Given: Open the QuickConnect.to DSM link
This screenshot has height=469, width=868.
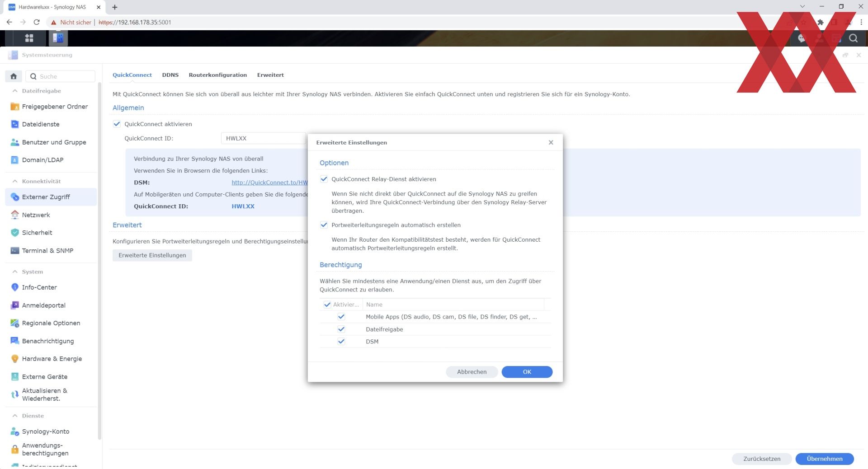Looking at the screenshot, I should (x=269, y=183).
